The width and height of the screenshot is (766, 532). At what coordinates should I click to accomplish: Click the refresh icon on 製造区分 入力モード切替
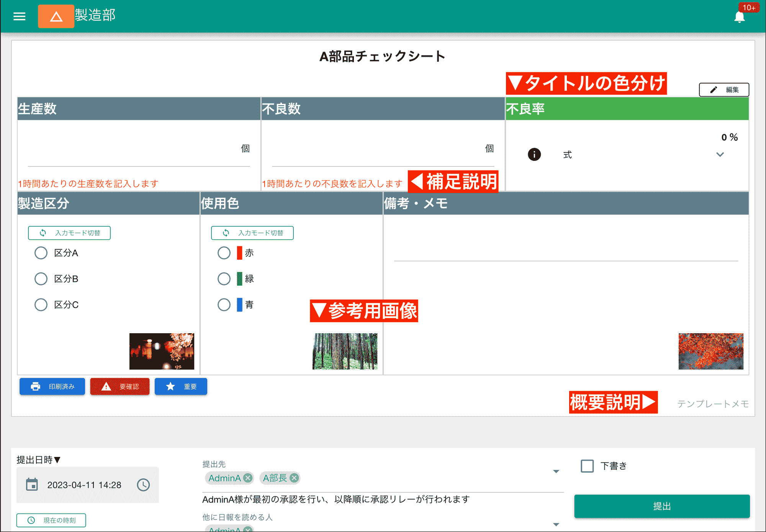click(x=43, y=233)
